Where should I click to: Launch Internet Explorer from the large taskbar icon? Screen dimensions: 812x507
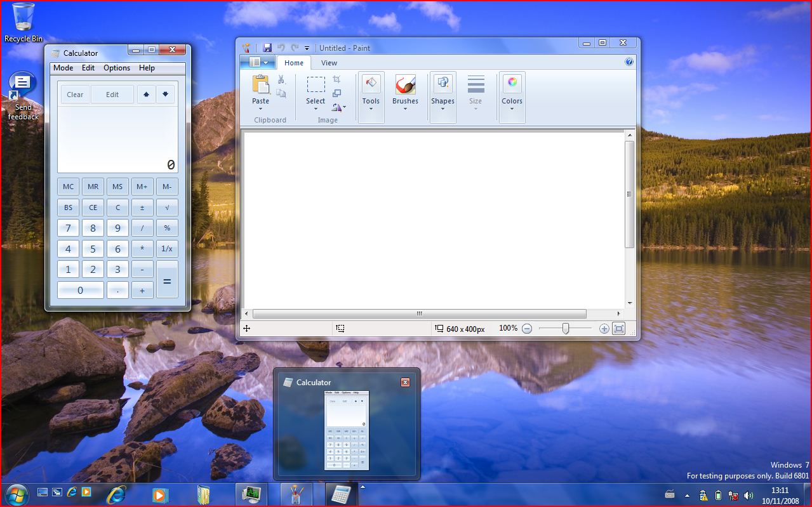pos(116,494)
